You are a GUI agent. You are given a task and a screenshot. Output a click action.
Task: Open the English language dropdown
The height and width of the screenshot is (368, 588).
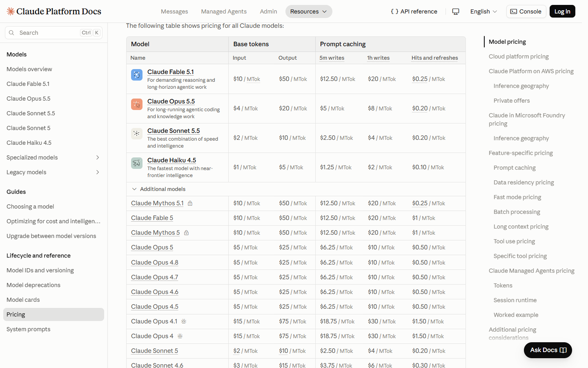point(483,11)
